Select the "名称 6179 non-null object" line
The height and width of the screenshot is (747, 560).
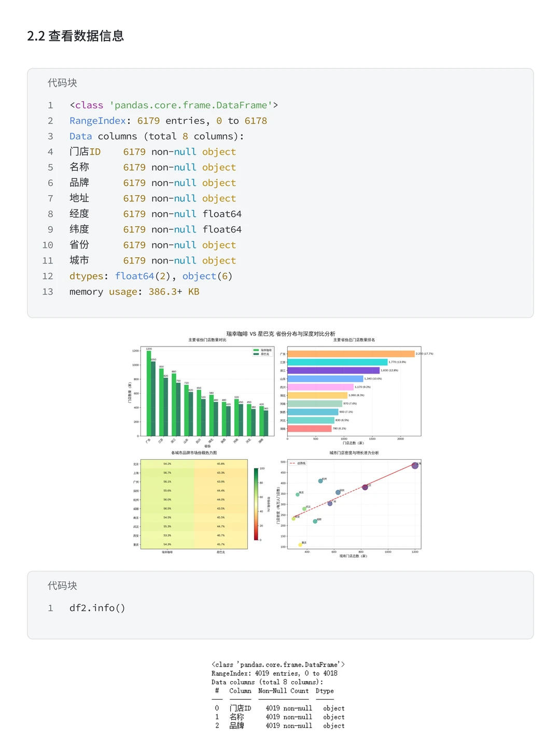tap(153, 168)
